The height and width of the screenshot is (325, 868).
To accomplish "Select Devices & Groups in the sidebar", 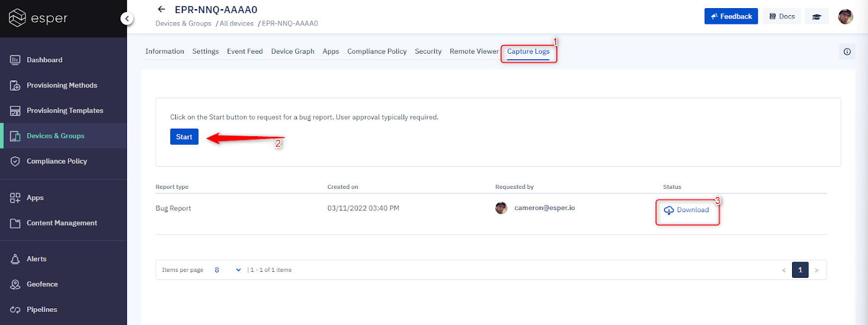I will (x=63, y=136).
